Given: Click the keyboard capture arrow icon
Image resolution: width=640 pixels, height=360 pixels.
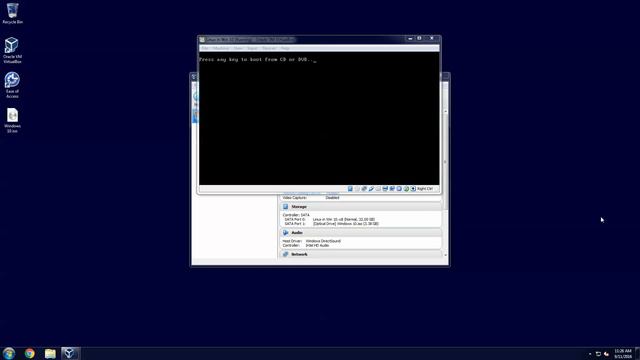Looking at the screenshot, I should (x=413, y=189).
